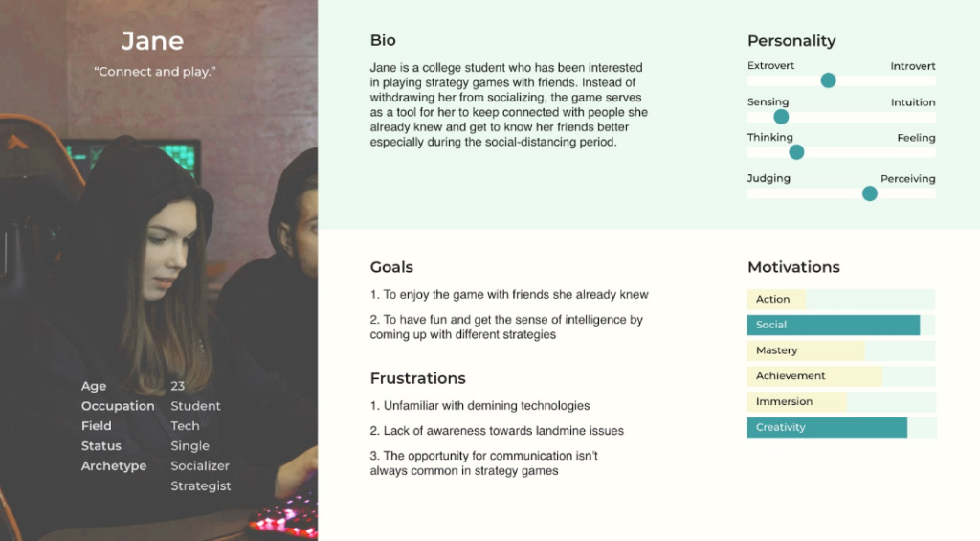
Task: Click the Personality section heading
Action: pos(791,41)
